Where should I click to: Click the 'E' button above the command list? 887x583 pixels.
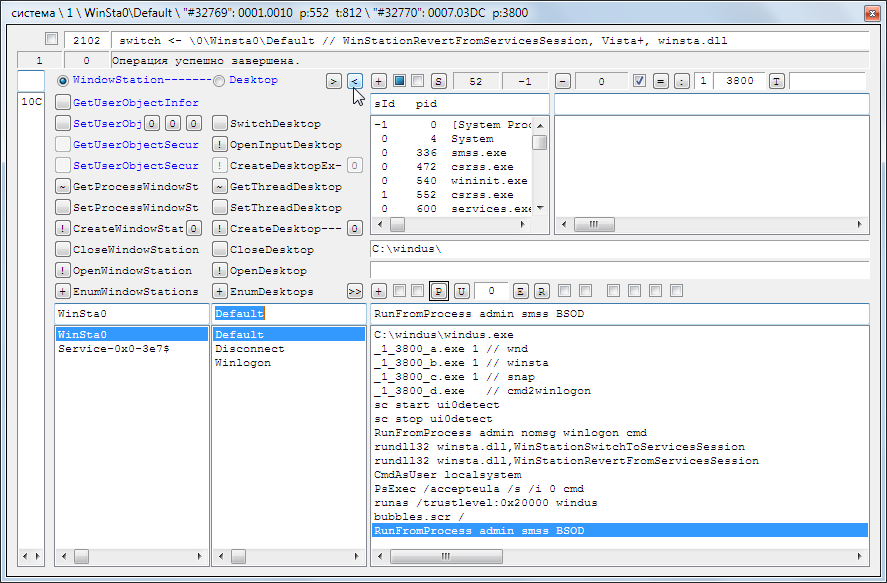point(521,291)
